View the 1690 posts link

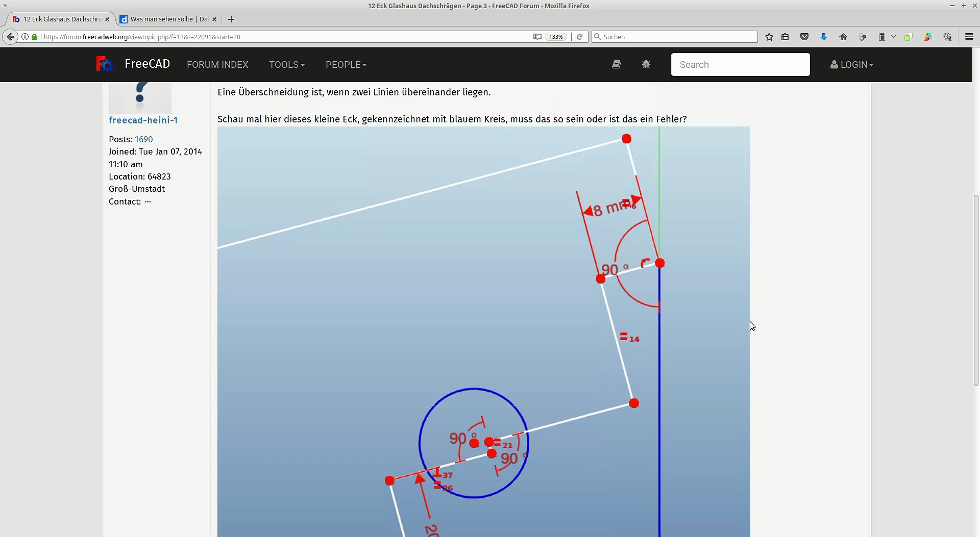(143, 139)
